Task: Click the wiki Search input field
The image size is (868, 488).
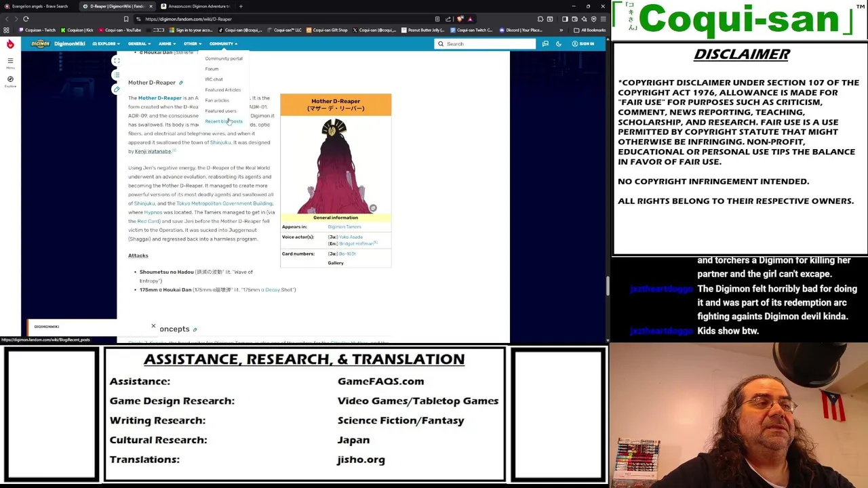Action: click(x=485, y=43)
